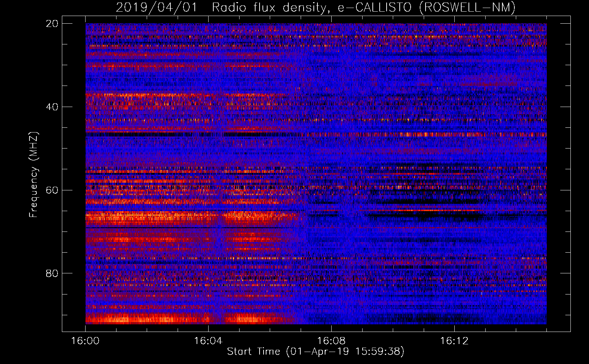The image size is (589, 364).
Task: Click the '40' frequency tick label
Action: tap(52, 107)
